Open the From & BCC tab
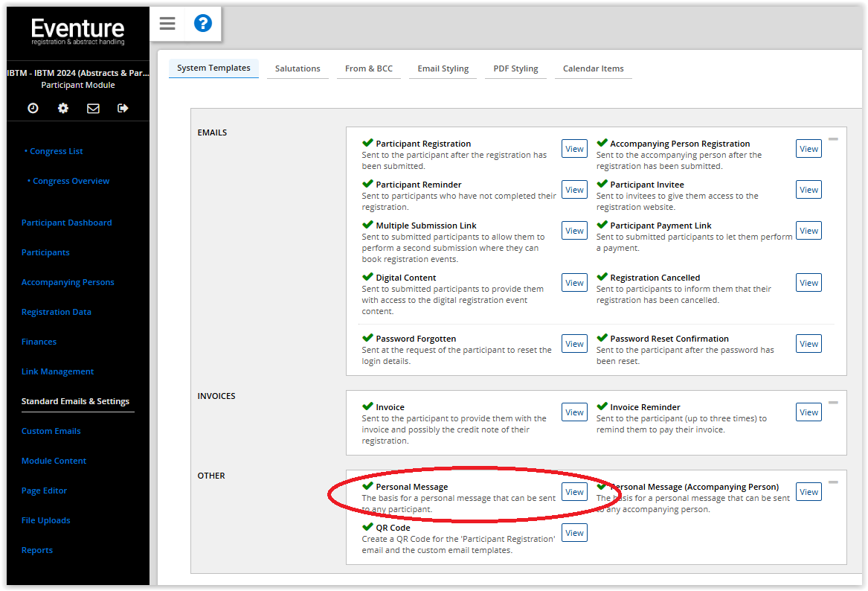Screen dimensions: 868x591 [x=369, y=68]
